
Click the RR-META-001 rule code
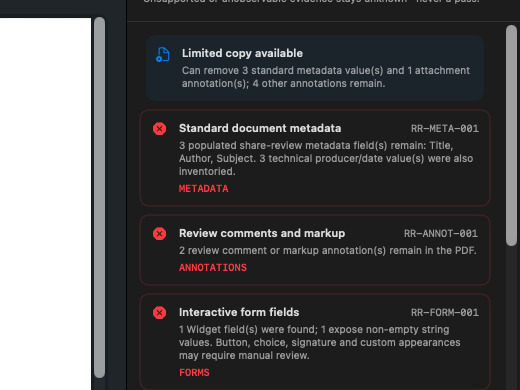coord(445,129)
